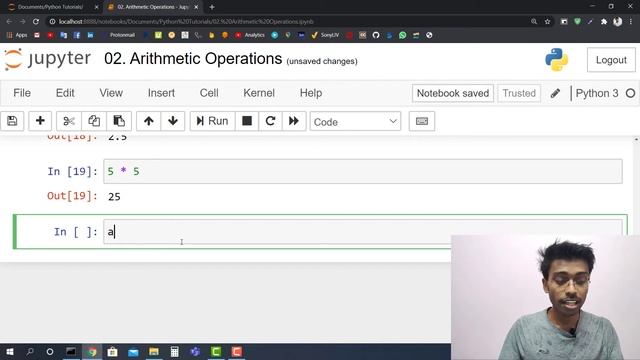Insert a cell below with plus icon
This screenshot has height=360, width=640.
pos(40,121)
